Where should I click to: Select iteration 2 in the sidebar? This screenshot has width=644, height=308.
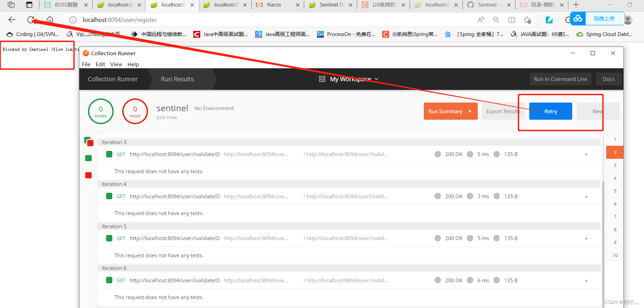click(x=615, y=152)
